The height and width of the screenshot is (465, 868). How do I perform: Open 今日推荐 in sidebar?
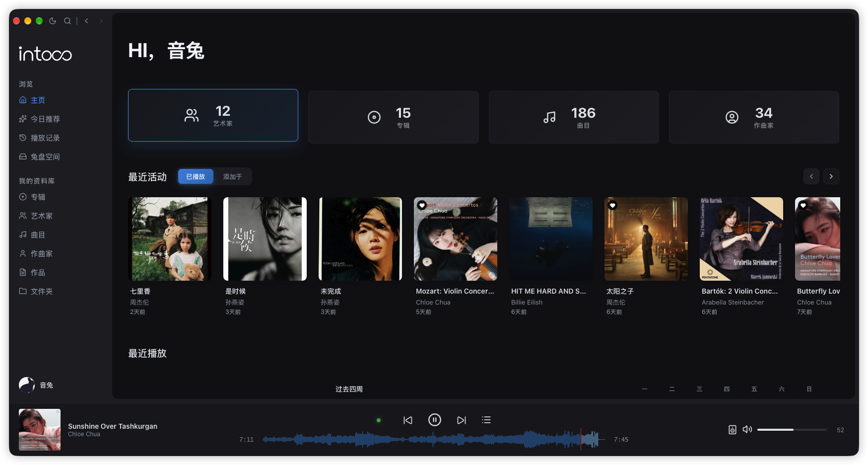point(39,119)
